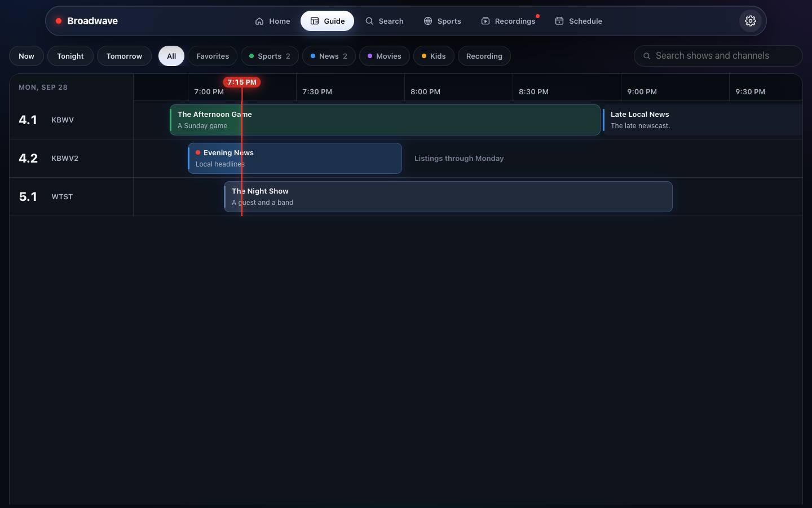
Task: Click the 7:30 PM time header
Action: point(317,91)
